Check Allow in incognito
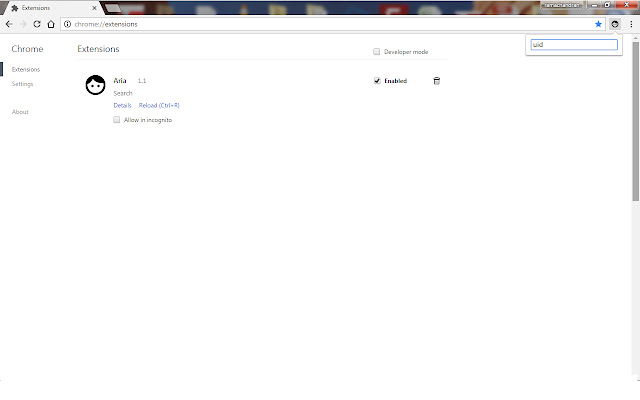Viewport: 640px width, 400px height. tap(116, 120)
